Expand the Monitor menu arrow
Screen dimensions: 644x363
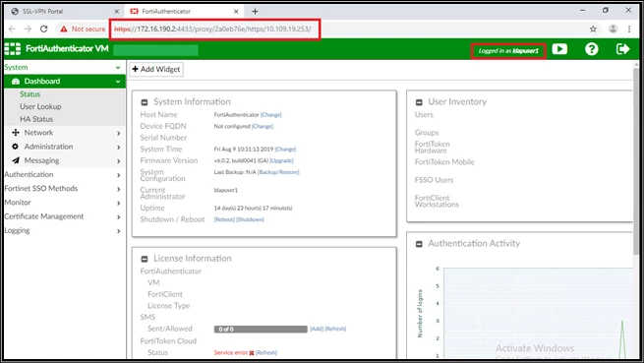tap(118, 203)
